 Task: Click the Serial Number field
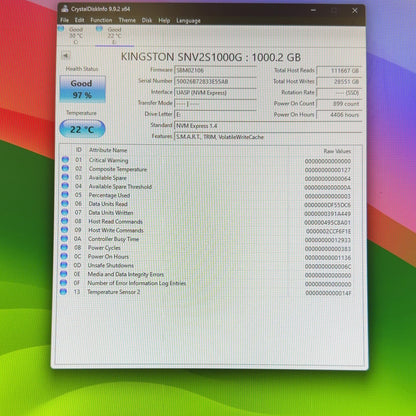point(215,81)
